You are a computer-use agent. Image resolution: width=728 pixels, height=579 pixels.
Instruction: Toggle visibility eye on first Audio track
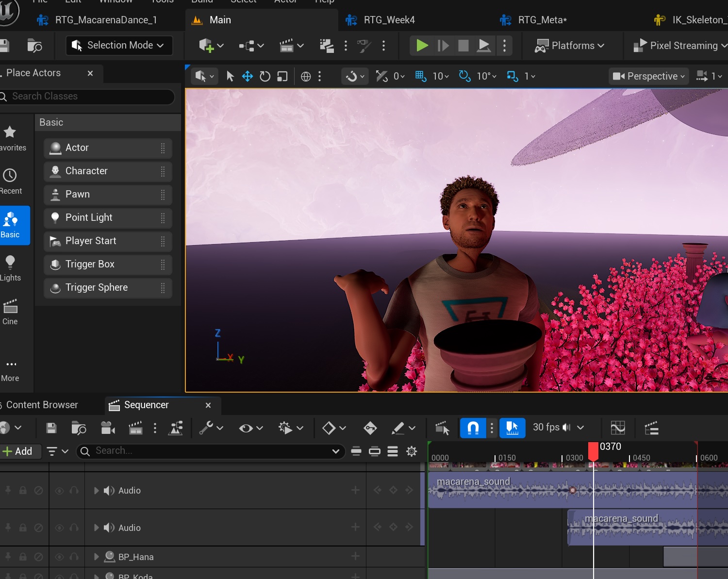tap(59, 491)
